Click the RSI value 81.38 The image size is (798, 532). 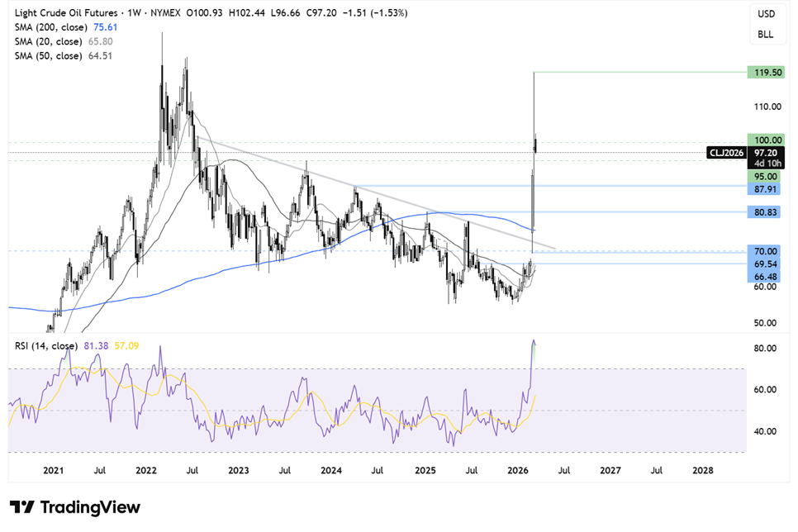tap(96, 345)
